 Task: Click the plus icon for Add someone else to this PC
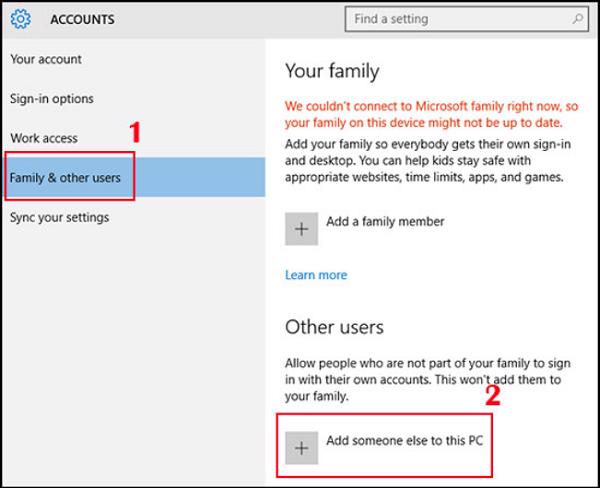(x=302, y=448)
